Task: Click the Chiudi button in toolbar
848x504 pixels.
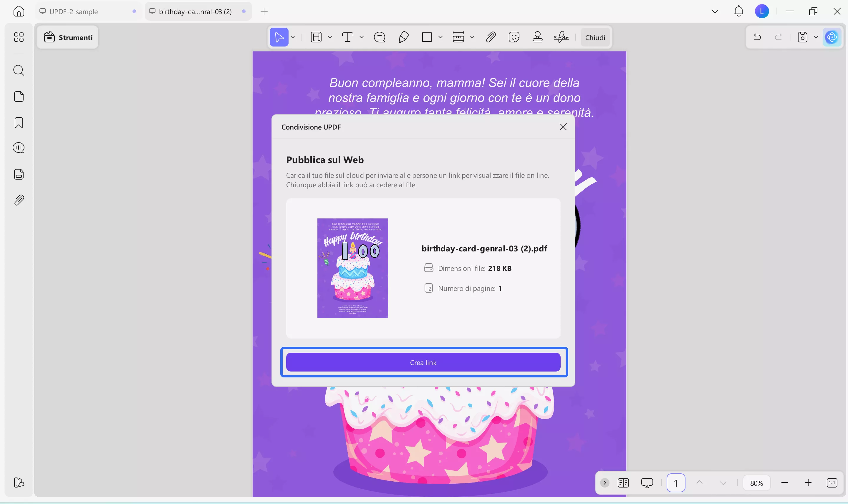Action: pos(595,37)
